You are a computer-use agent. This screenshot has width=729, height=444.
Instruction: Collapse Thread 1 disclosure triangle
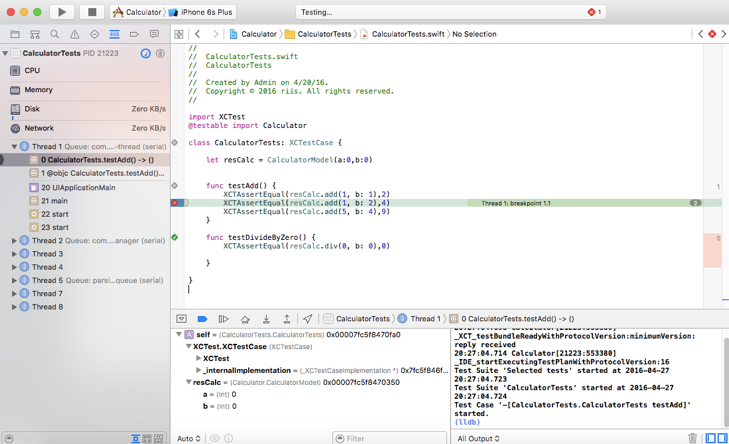point(14,146)
